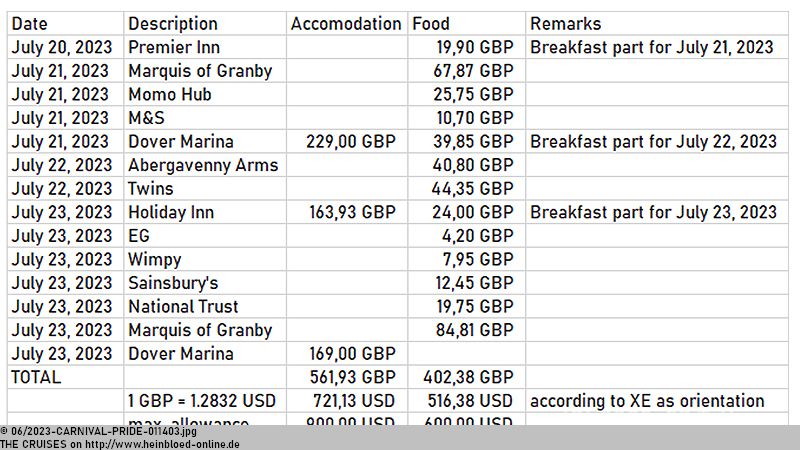Select the Holiday Inn cell
The width and height of the screenshot is (800, 450).
pos(205,212)
